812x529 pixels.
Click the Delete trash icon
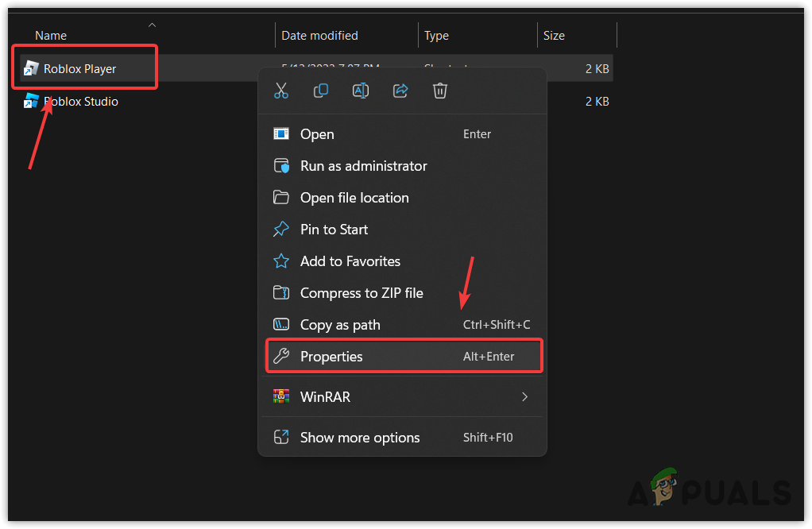[439, 91]
